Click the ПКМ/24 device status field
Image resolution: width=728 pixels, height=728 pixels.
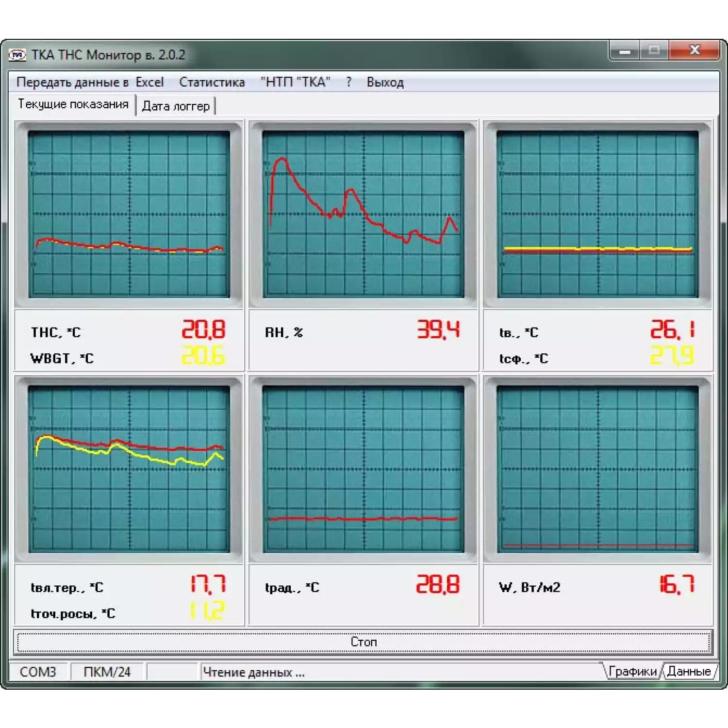click(107, 672)
